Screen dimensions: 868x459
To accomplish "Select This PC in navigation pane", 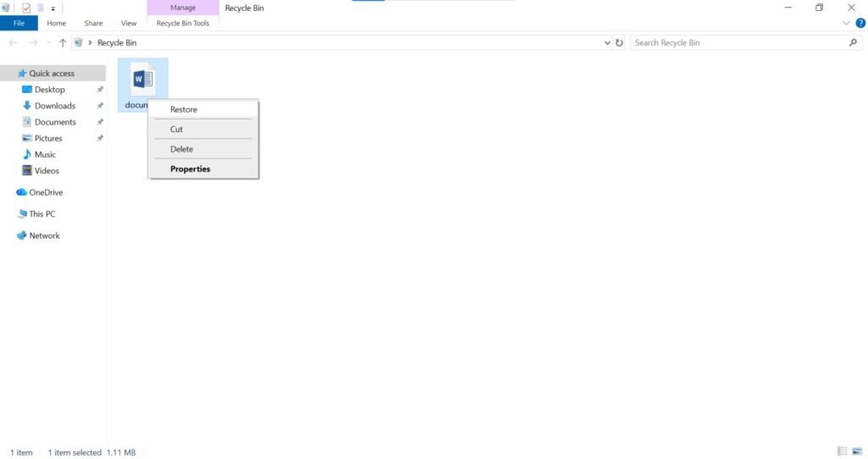I will (x=42, y=214).
